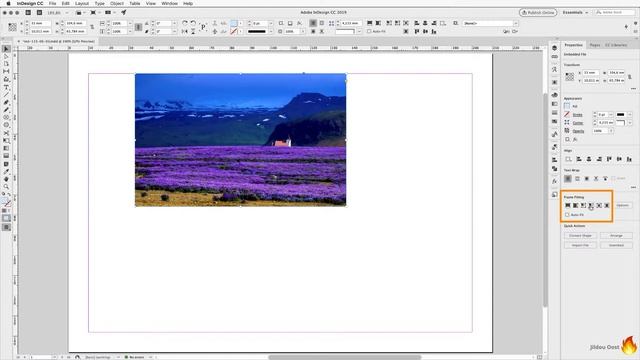Screen dimensions: 640x360
Task: Toggle constrain width and height in Control bar
Action: (92, 27)
